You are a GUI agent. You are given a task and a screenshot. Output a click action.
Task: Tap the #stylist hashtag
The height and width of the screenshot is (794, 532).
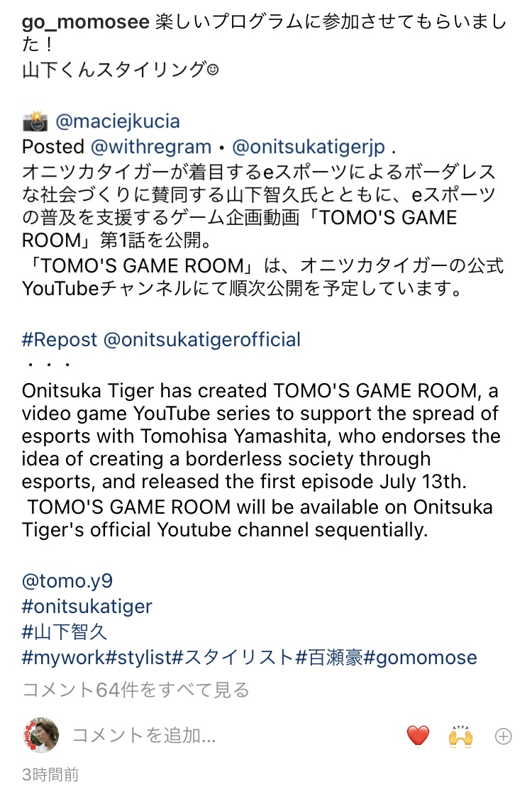(x=139, y=657)
